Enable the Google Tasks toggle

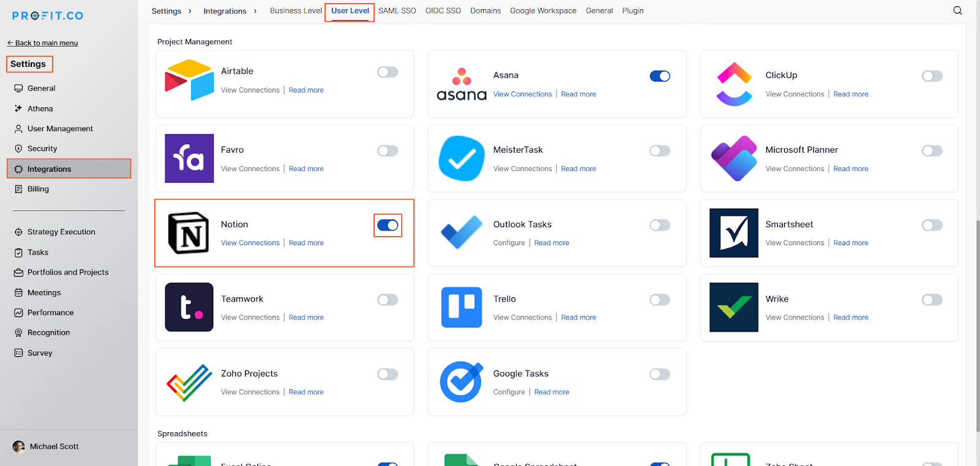[660, 374]
